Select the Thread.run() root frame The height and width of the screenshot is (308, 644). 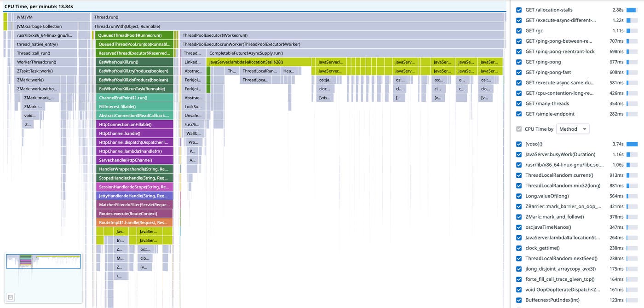[x=184, y=17]
